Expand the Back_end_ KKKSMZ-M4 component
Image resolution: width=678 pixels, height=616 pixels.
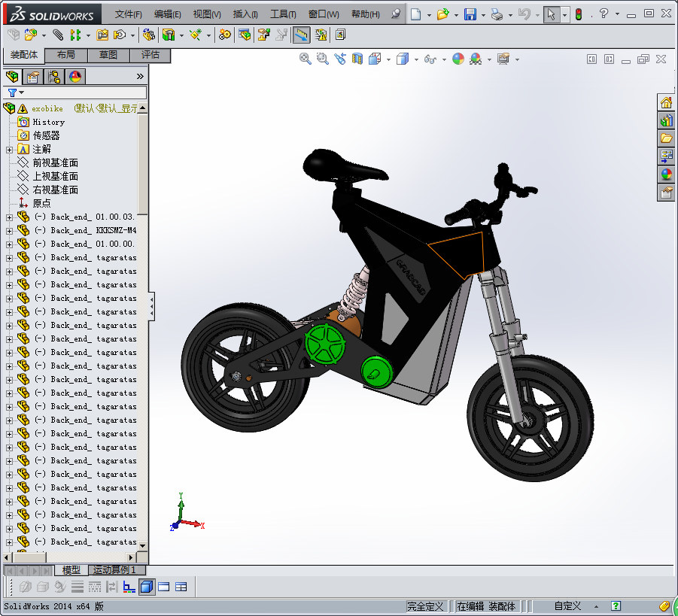(9, 231)
